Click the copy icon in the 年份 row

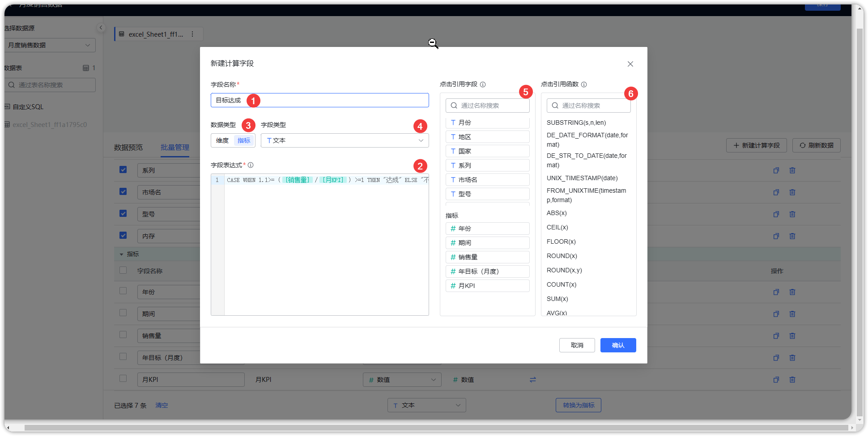[776, 292]
